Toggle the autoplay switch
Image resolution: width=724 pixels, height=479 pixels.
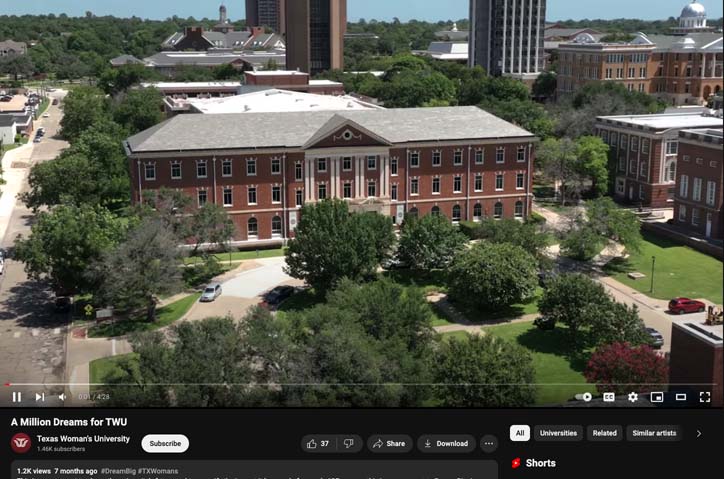coord(584,397)
